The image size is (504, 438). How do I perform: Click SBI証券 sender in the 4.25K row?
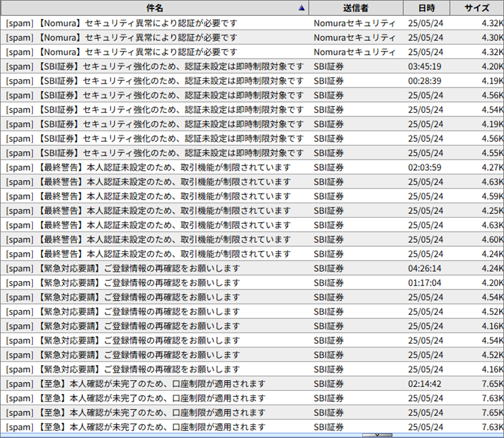[328, 211]
